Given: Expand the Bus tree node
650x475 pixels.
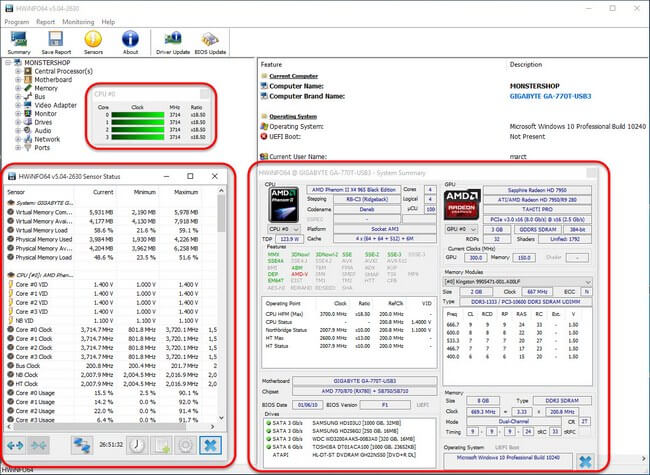Looking at the screenshot, I should [18, 97].
